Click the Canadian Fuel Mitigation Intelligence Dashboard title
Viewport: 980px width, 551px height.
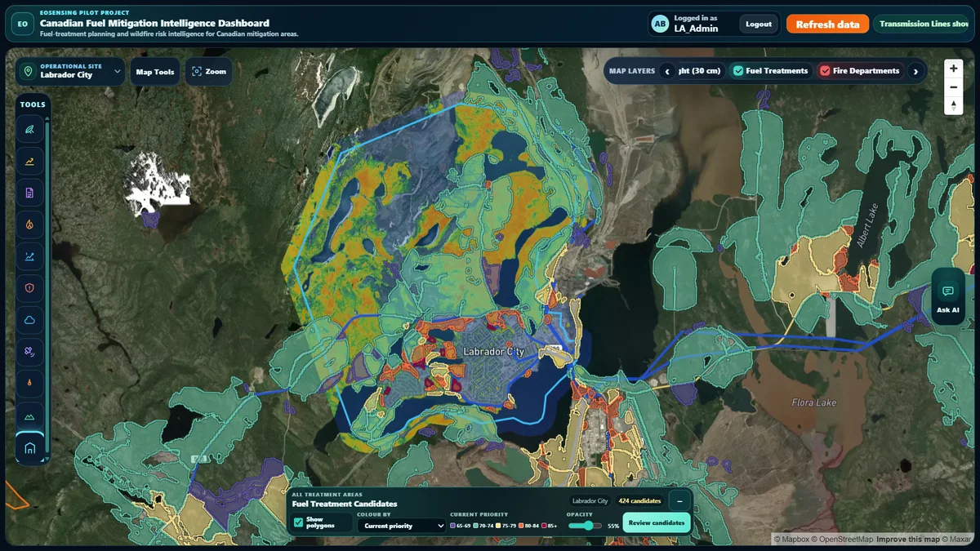tap(154, 23)
